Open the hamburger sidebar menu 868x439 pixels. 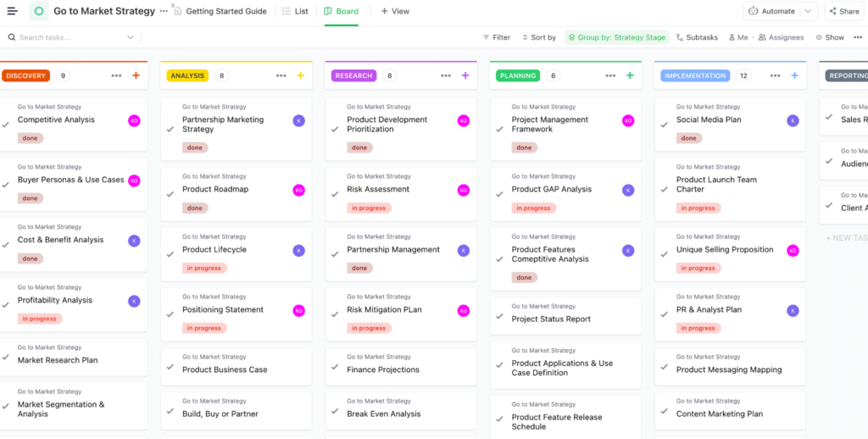tap(12, 11)
